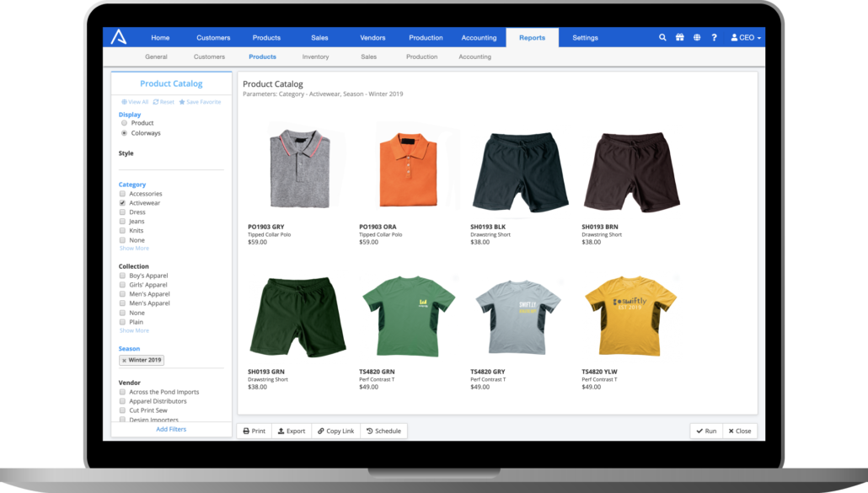Switch to Customers reports sub-tab
This screenshot has width=868, height=493.
(x=209, y=56)
